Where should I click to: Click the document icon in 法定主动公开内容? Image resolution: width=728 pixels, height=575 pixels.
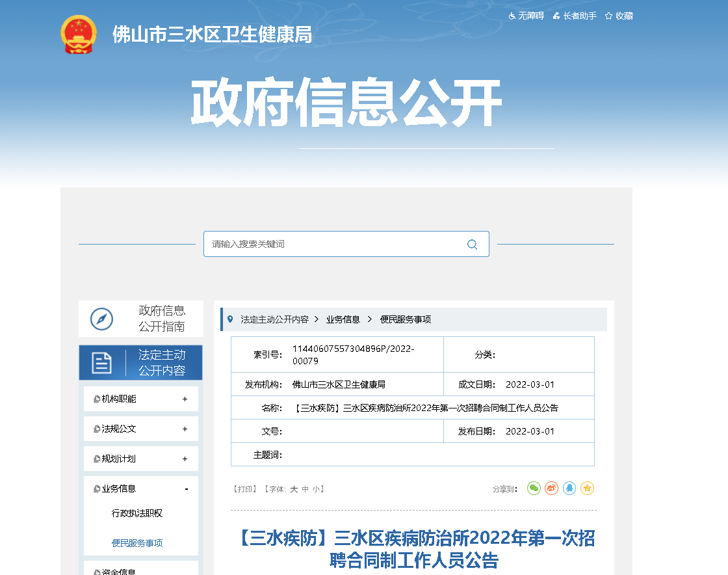click(101, 363)
